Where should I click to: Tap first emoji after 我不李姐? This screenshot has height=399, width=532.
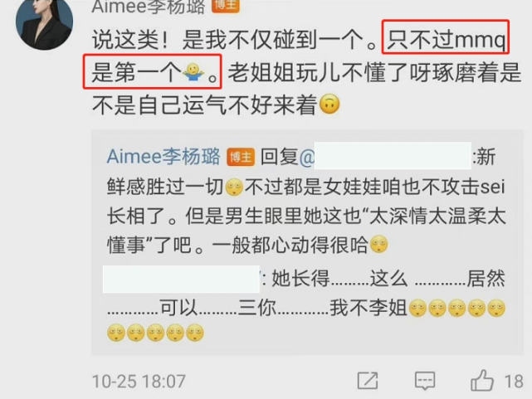(417, 308)
